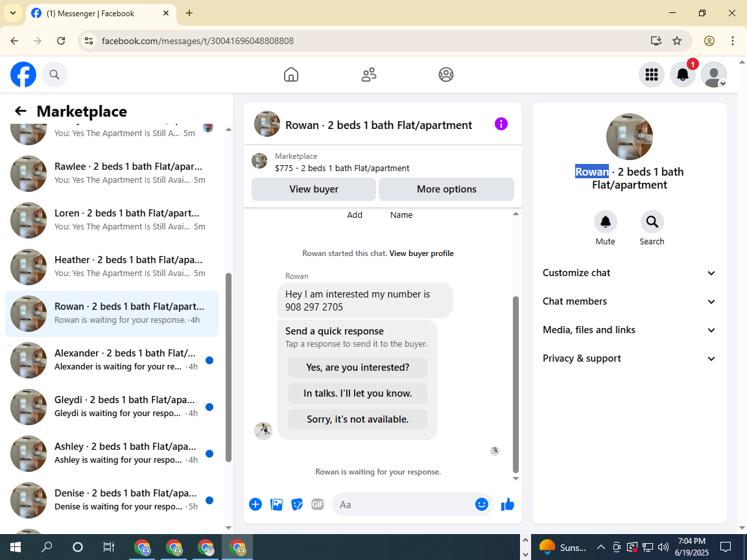Open the View buyer profile link
This screenshot has width=747, height=560.
pos(421,253)
